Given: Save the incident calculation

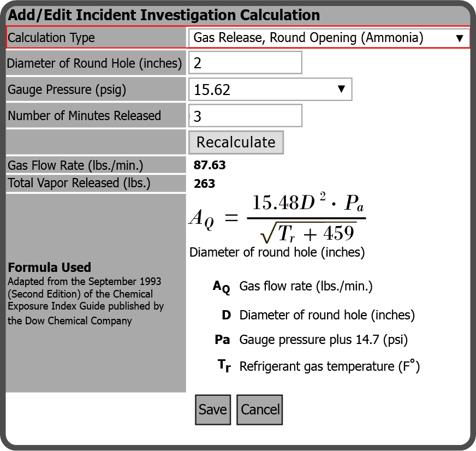Looking at the screenshot, I should 212,410.
